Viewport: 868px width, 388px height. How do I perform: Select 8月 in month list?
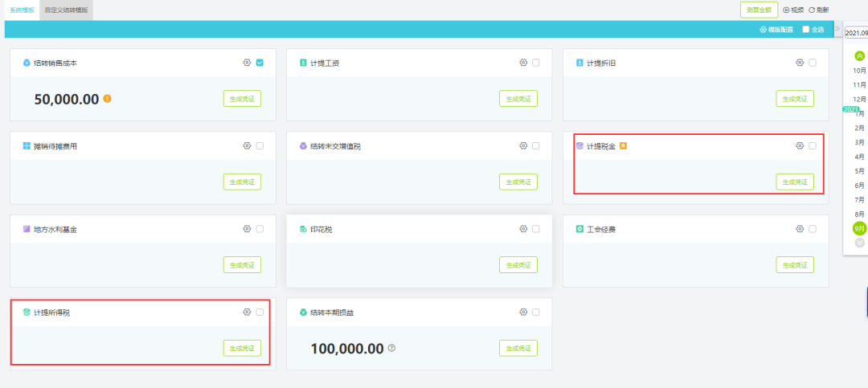(859, 214)
